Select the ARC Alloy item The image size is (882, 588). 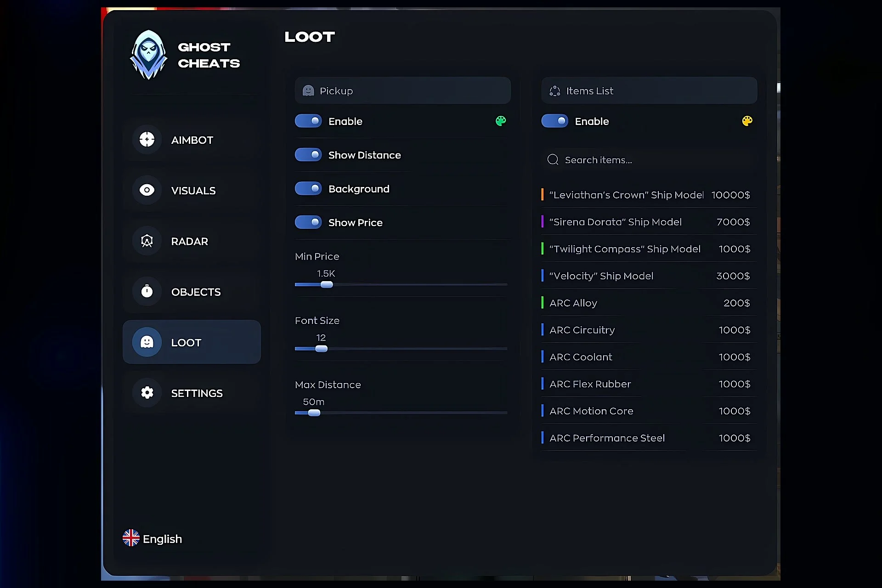[649, 303]
